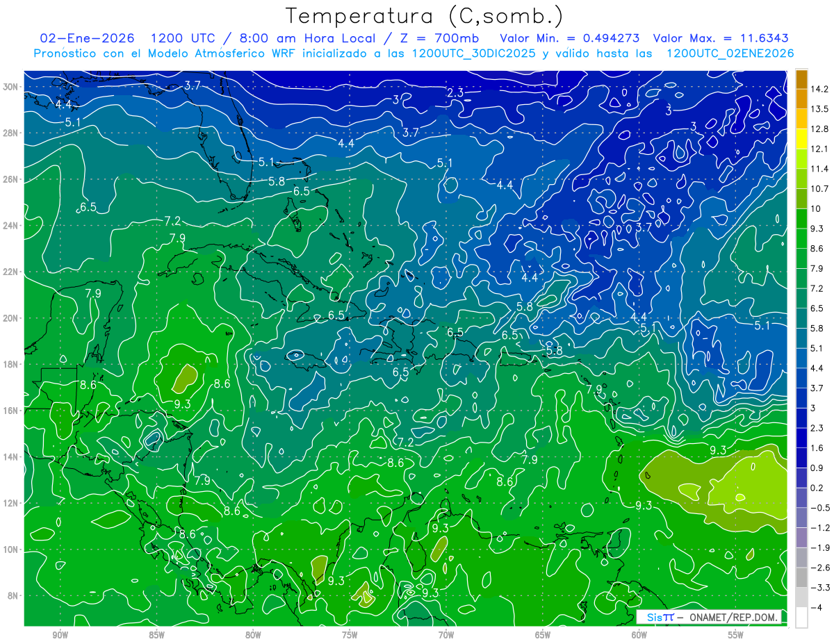Click the longitude axis label "90W"
Image resolution: width=834 pixels, height=644 pixels.
click(x=60, y=635)
